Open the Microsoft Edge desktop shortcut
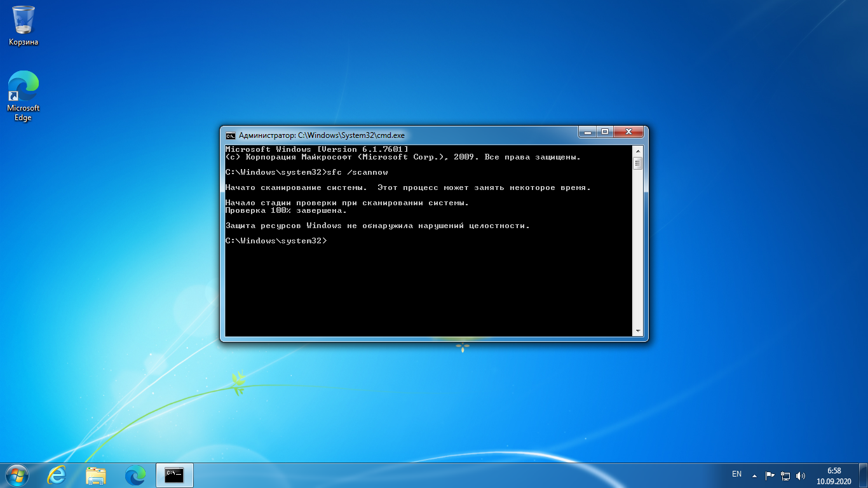 coord(24,95)
